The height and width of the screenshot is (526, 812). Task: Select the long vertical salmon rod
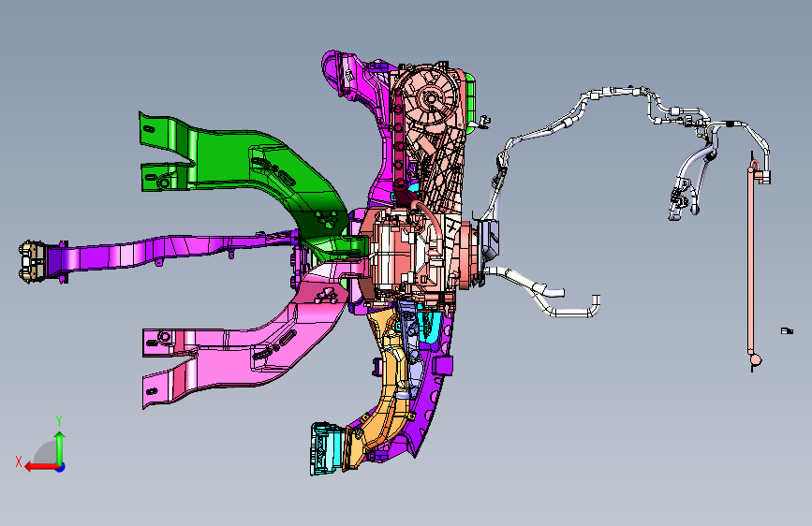click(x=750, y=261)
